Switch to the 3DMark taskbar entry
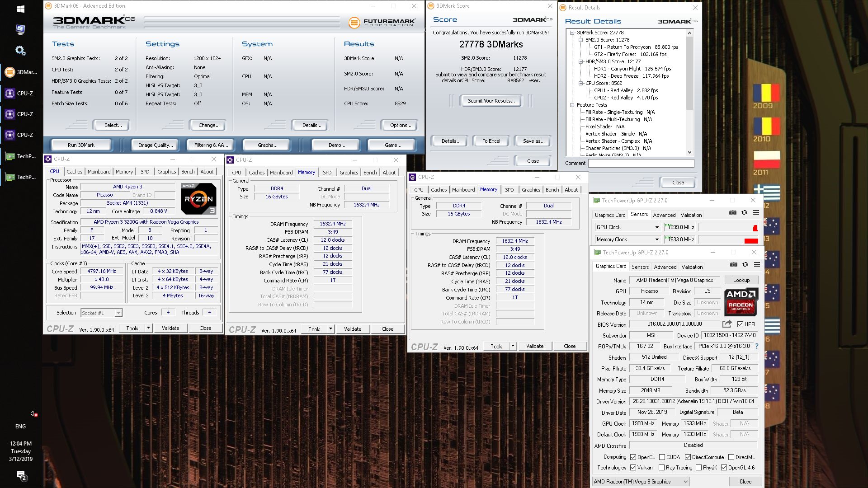Viewport: 868px width, 488px height. pyautogui.click(x=21, y=72)
